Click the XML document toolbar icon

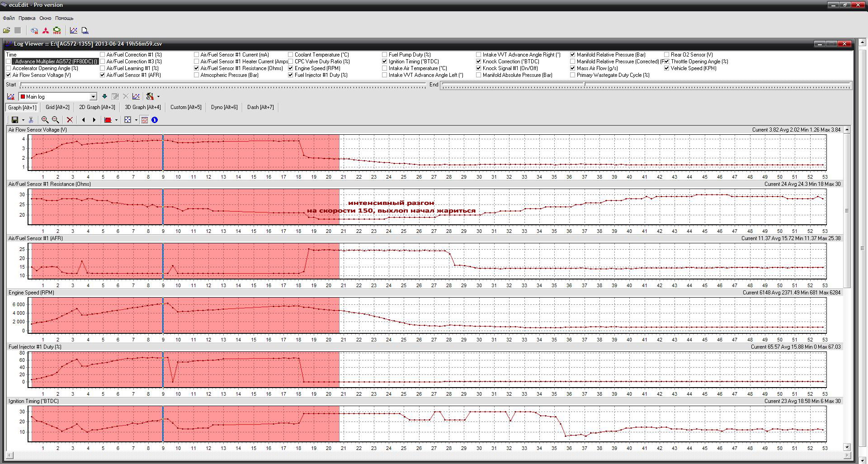point(85,30)
